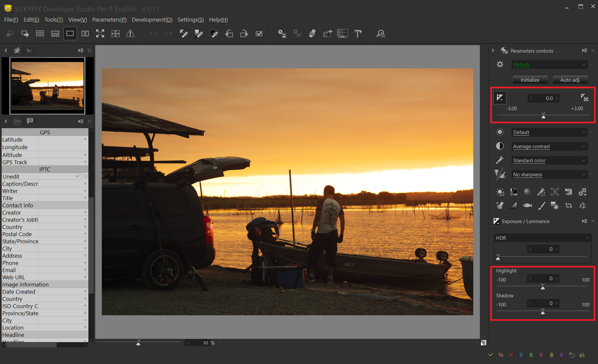Select the sunset boat thumbnail
598x364 pixels.
[x=47, y=86]
